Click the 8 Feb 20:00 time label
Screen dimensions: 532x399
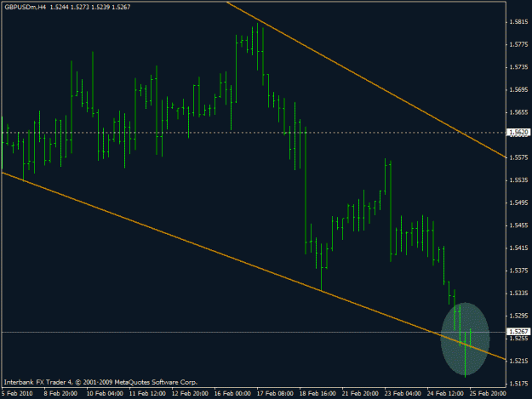pos(60,393)
